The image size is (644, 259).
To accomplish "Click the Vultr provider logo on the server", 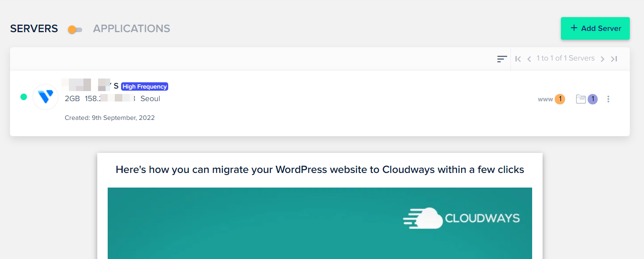I will pos(45,96).
